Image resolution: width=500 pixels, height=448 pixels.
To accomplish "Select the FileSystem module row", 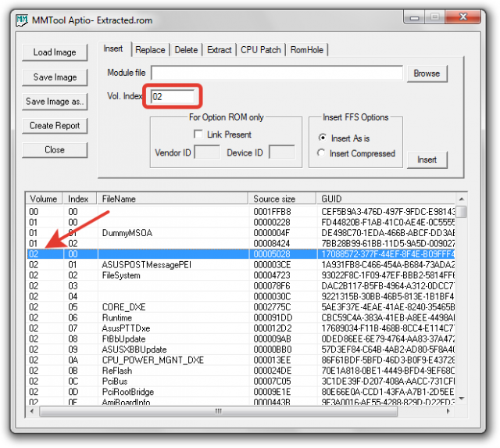I will click(241, 275).
